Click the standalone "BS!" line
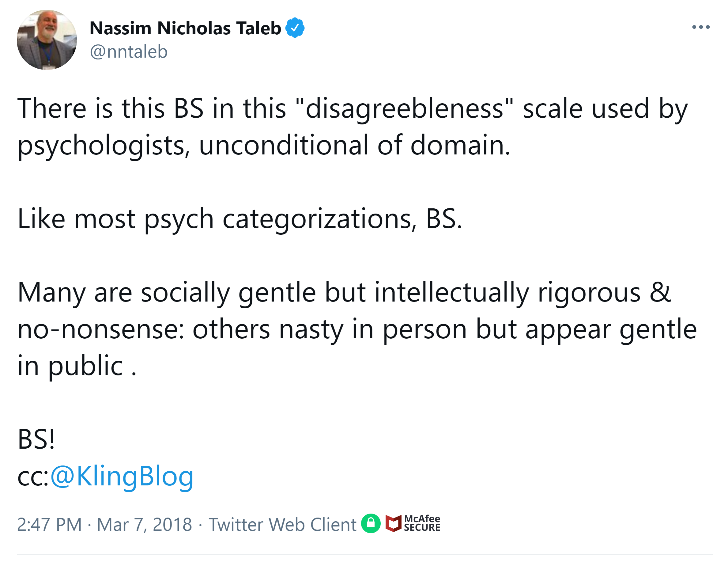The width and height of the screenshot is (728, 566). 36,439
